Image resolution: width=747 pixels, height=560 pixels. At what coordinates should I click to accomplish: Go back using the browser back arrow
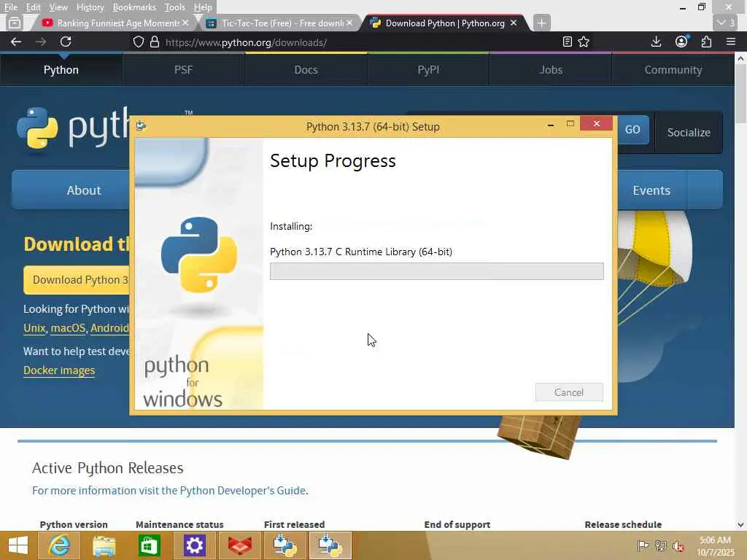click(x=16, y=42)
